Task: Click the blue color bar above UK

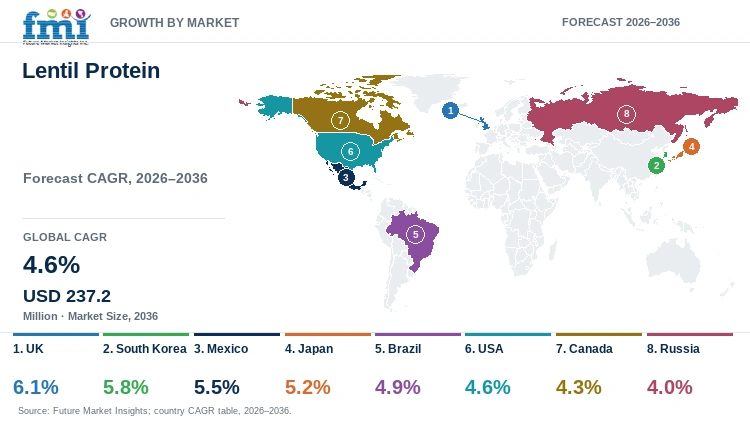Action: tap(55, 334)
